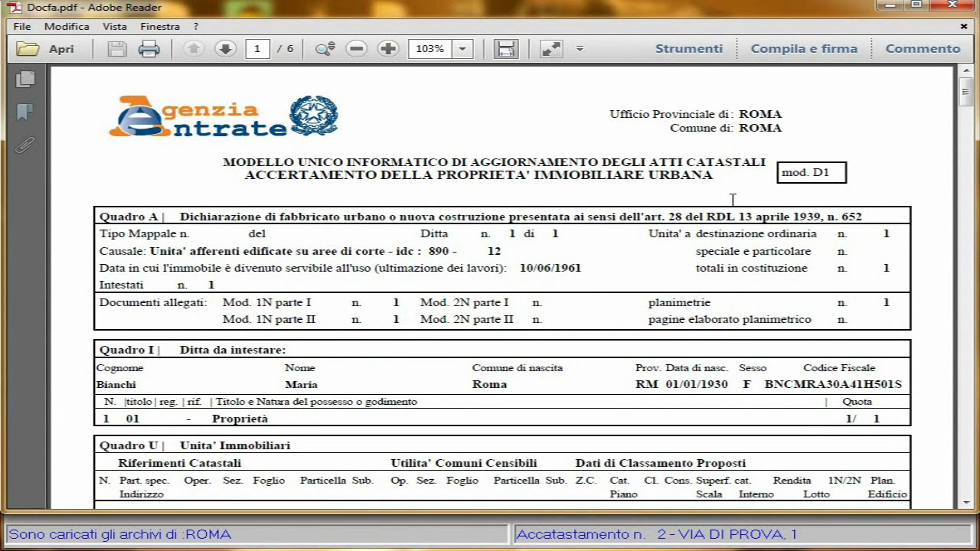Click fiscal code "BNCMRA30A41H501S"
The width and height of the screenshot is (980, 551).
click(x=833, y=384)
